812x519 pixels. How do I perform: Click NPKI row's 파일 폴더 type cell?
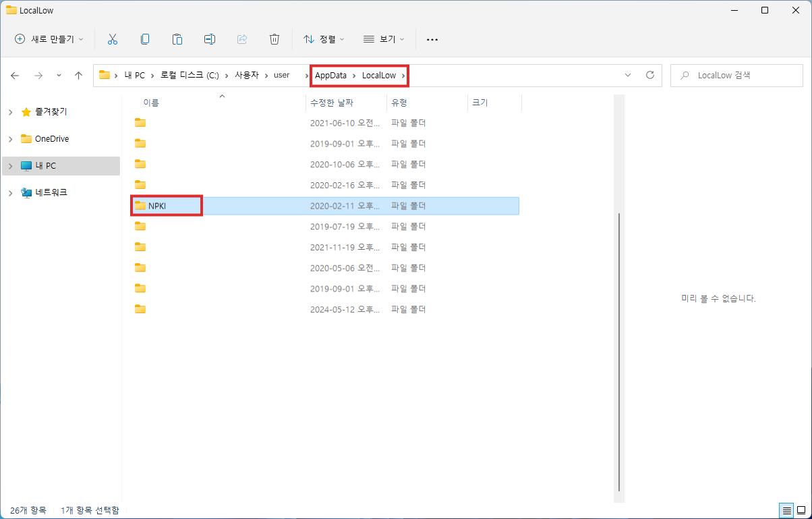tap(408, 206)
